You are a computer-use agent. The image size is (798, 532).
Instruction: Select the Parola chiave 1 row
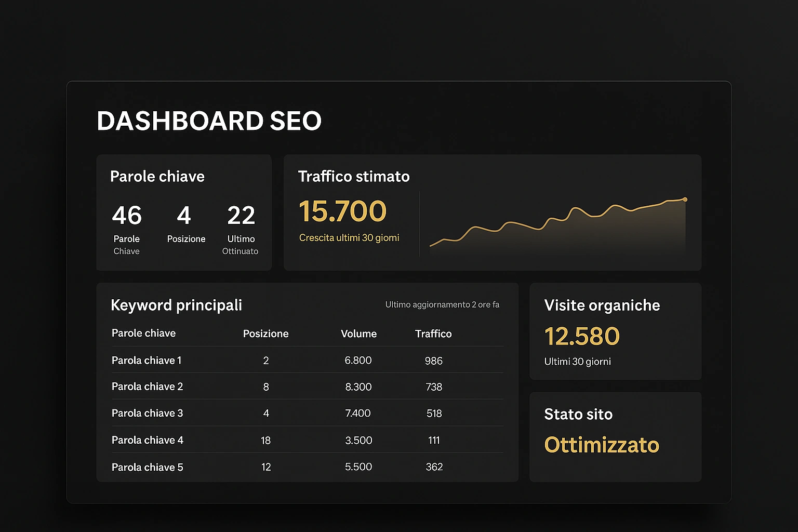click(146, 360)
